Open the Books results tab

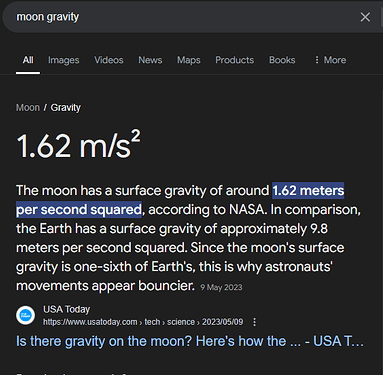point(282,60)
